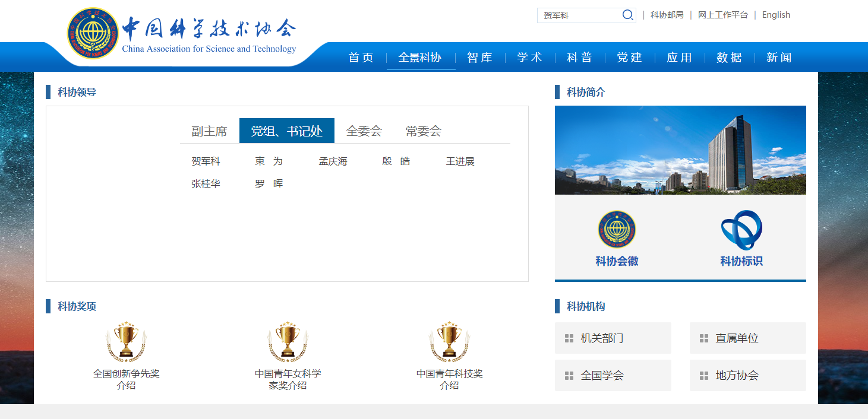
Task: Select the 全国创新争先奖 trophy icon
Action: pos(126,342)
